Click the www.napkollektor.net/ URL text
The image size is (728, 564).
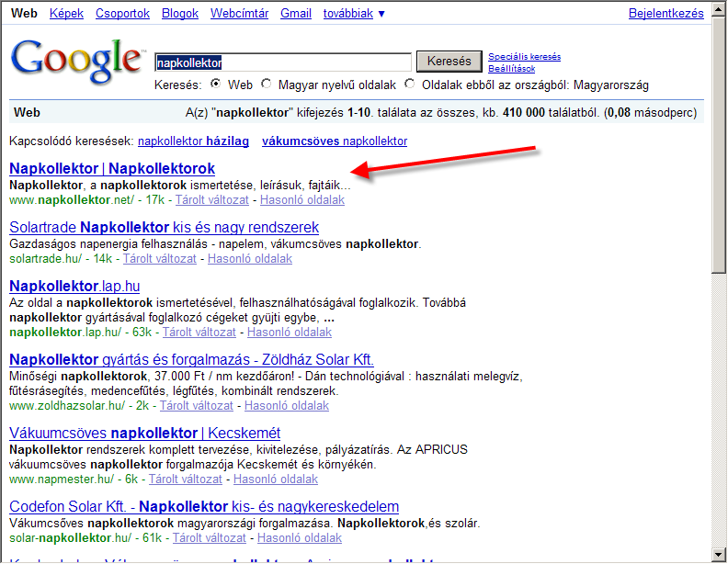tap(72, 200)
